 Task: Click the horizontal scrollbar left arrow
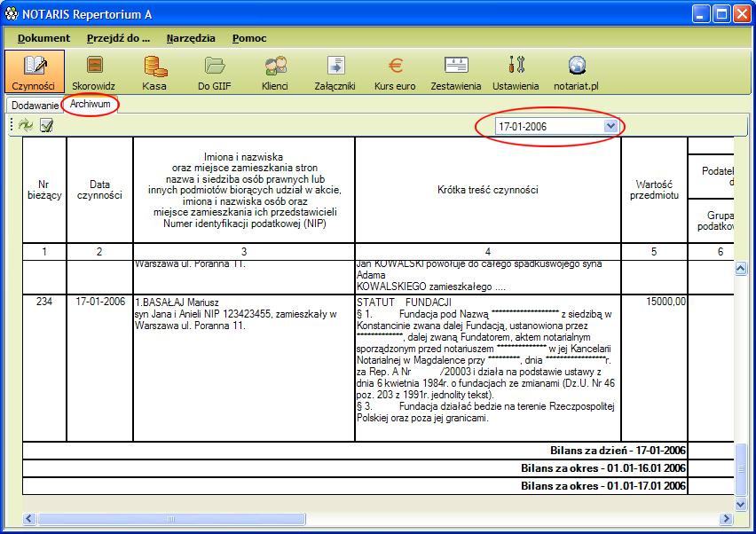28,519
